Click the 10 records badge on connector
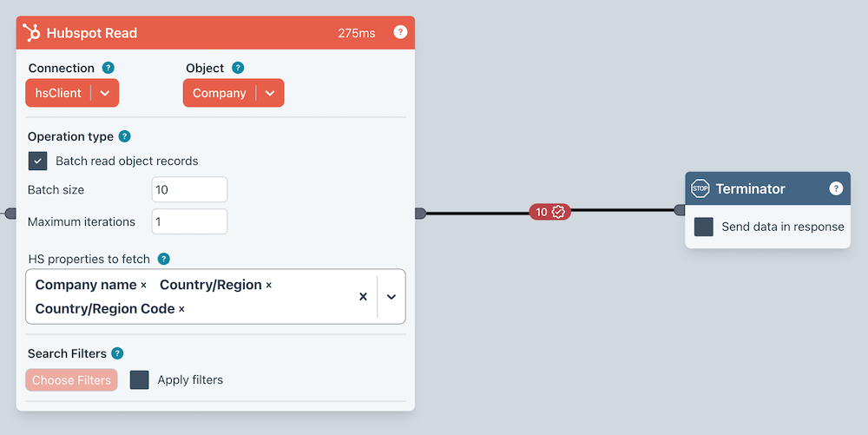The width and height of the screenshot is (868, 435). tap(549, 212)
